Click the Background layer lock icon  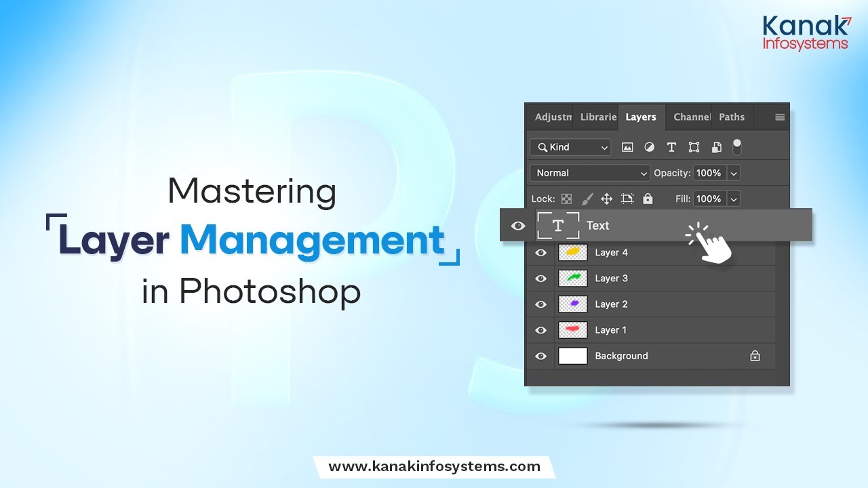[x=755, y=356]
